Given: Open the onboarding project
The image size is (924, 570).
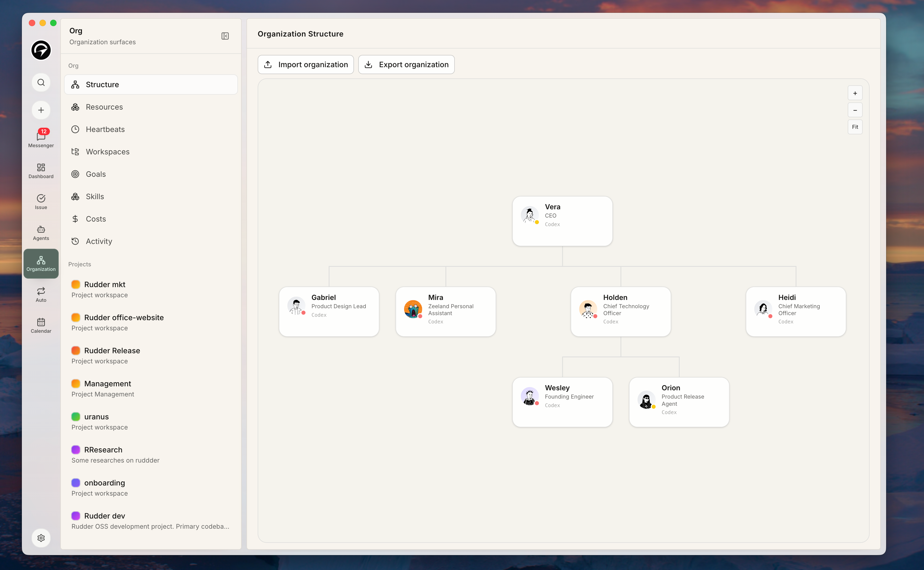Looking at the screenshot, I should coord(151,488).
